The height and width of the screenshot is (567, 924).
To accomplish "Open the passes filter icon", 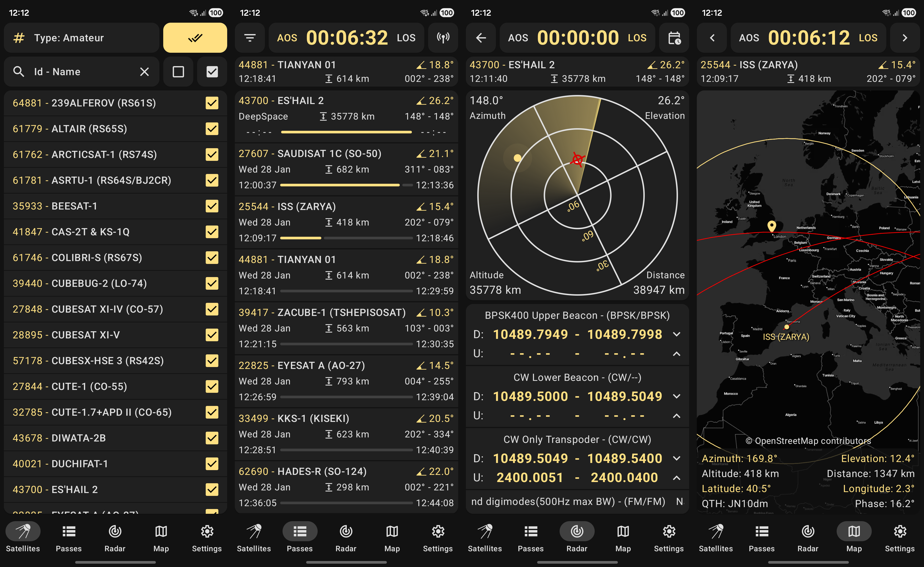I will coord(250,38).
